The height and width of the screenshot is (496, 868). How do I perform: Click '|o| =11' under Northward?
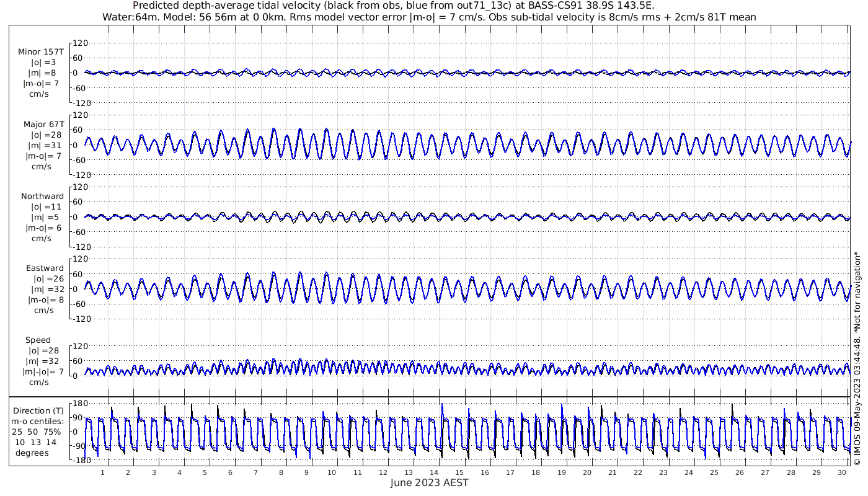(46, 207)
